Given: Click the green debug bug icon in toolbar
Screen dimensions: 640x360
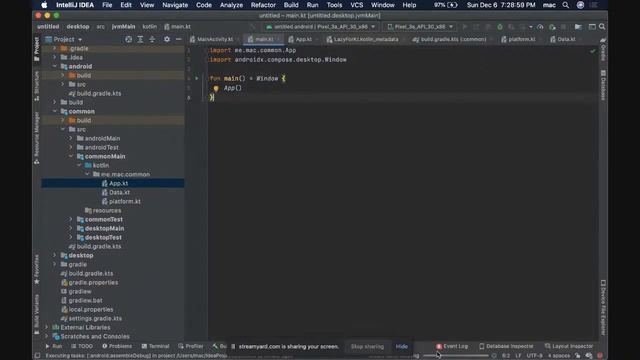Looking at the screenshot, I should [x=500, y=27].
